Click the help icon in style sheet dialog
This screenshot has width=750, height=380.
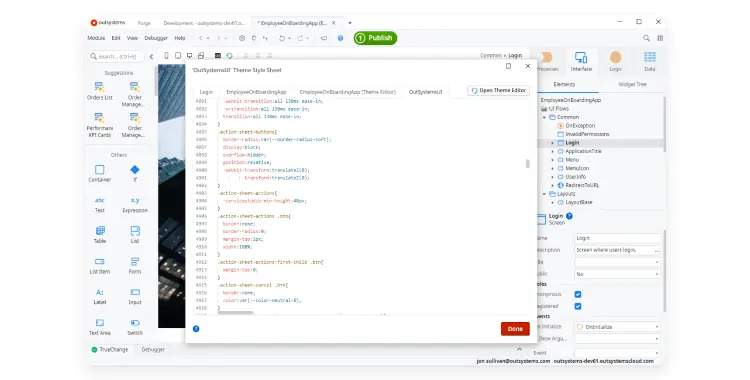pyautogui.click(x=196, y=329)
